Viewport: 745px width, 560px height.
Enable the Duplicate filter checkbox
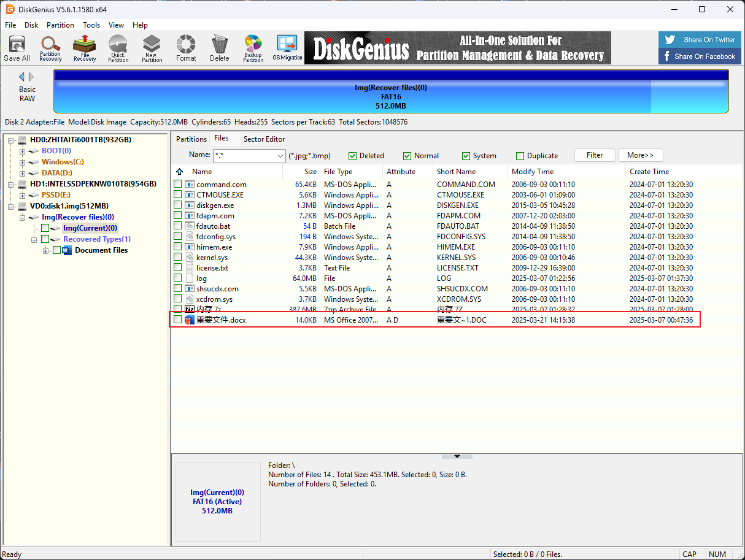[x=520, y=156]
